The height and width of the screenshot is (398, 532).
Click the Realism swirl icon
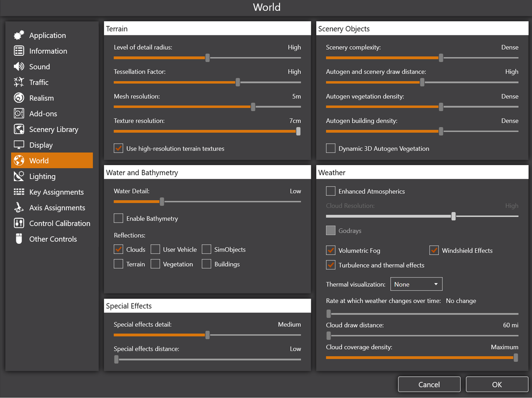19,98
